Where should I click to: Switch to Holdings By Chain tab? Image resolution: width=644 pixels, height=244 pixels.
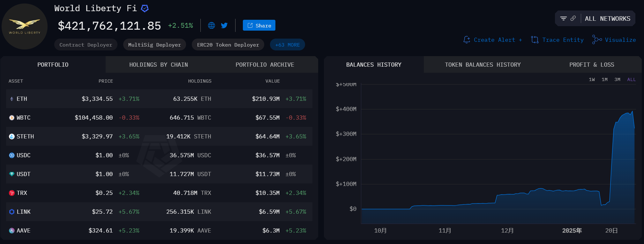158,65
